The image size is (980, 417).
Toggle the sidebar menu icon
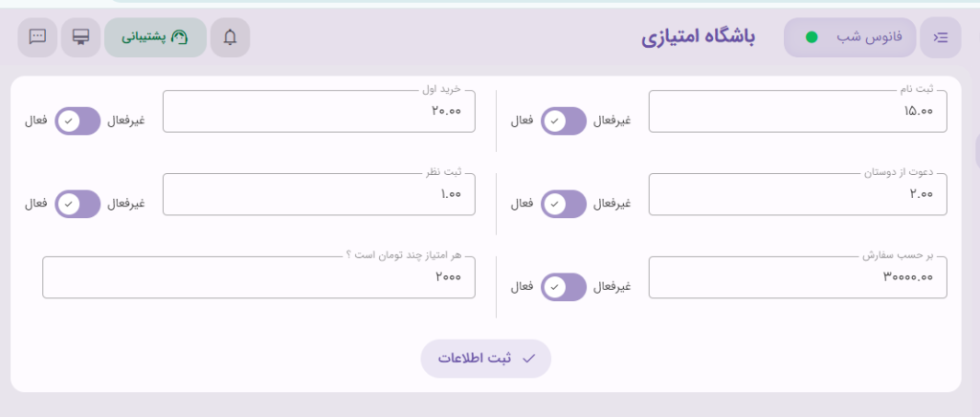tap(940, 38)
